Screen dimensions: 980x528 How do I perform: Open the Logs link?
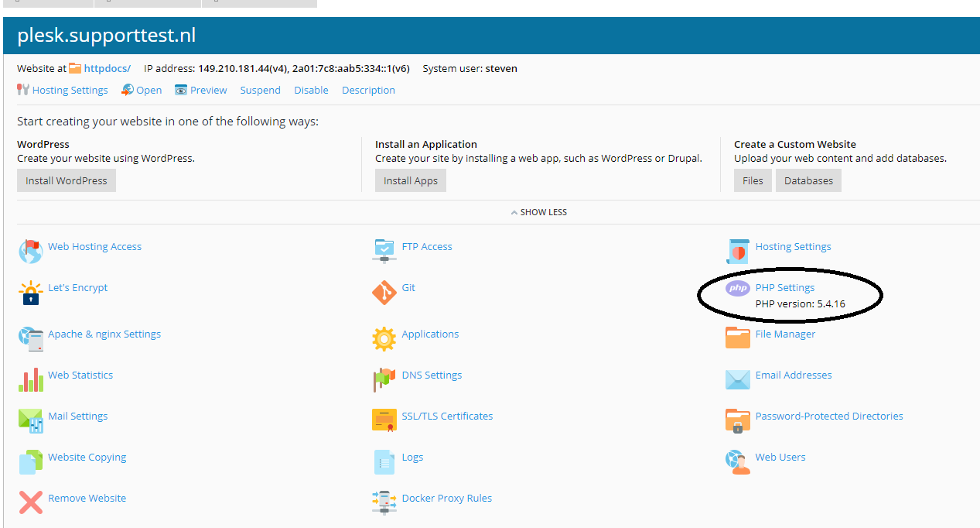click(x=412, y=457)
